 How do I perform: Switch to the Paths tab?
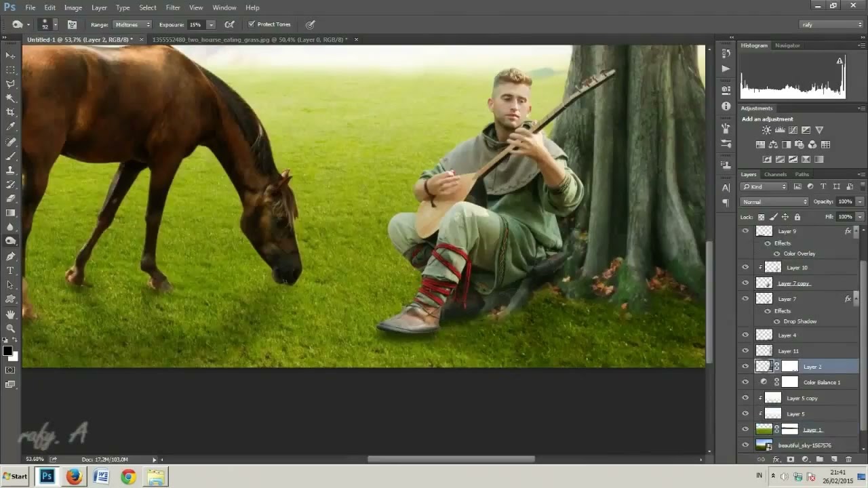[x=802, y=174]
